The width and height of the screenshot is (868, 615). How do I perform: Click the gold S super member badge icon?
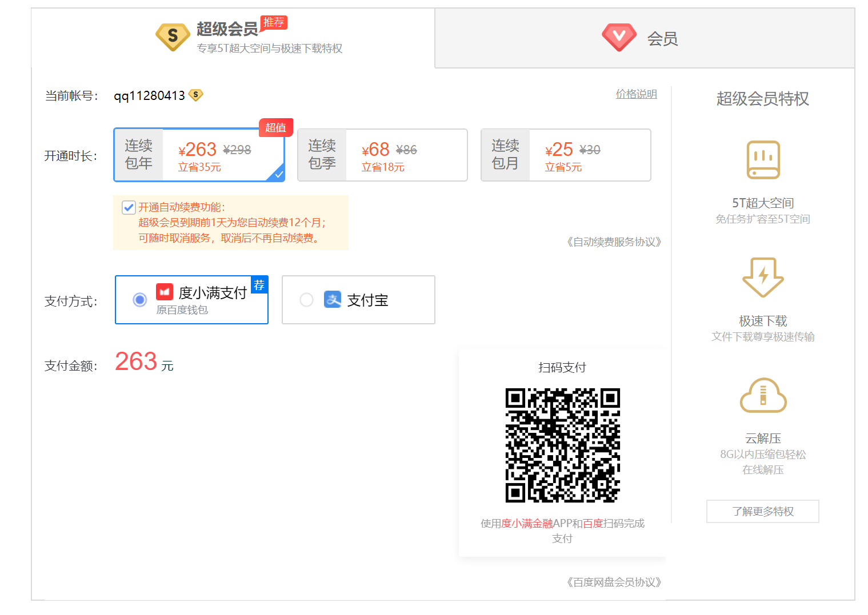tap(173, 37)
